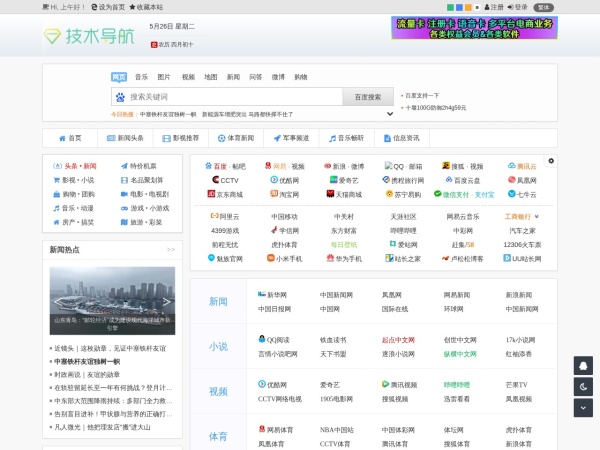Image resolution: width=600 pixels, height=450 pixels.
Task: Open the settings gear on sites panel
Action: (x=551, y=161)
